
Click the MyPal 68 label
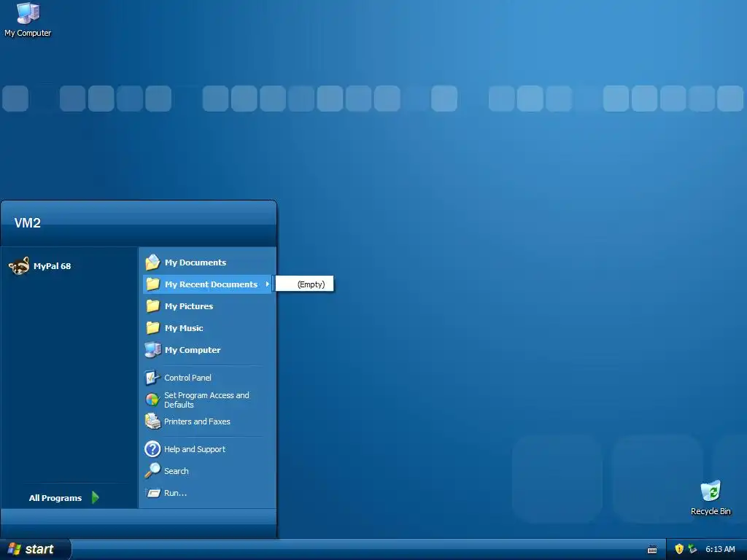click(x=52, y=266)
